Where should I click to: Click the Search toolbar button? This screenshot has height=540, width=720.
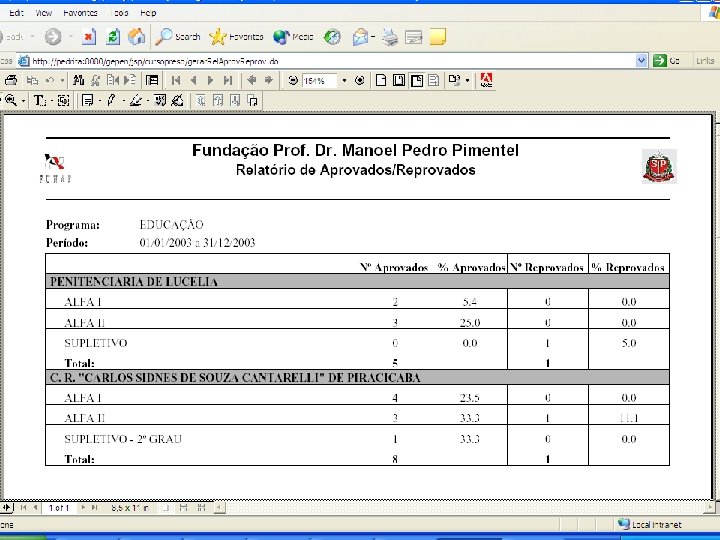click(x=178, y=37)
